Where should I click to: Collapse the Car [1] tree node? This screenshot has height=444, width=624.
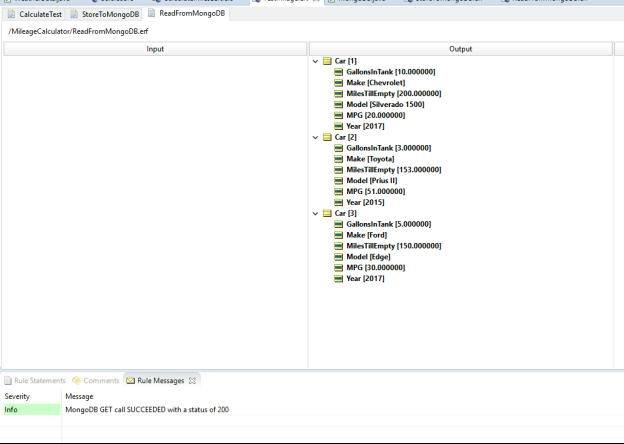(x=316, y=61)
